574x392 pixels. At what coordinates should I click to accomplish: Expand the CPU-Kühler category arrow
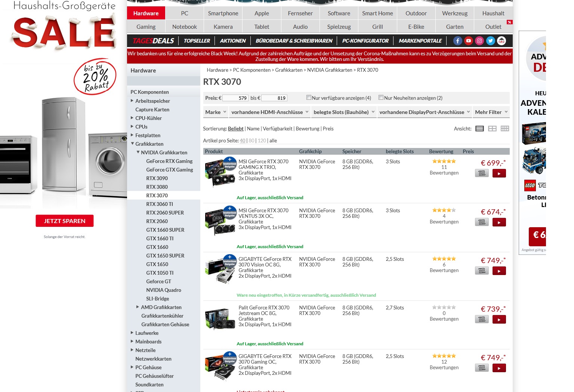132,118
